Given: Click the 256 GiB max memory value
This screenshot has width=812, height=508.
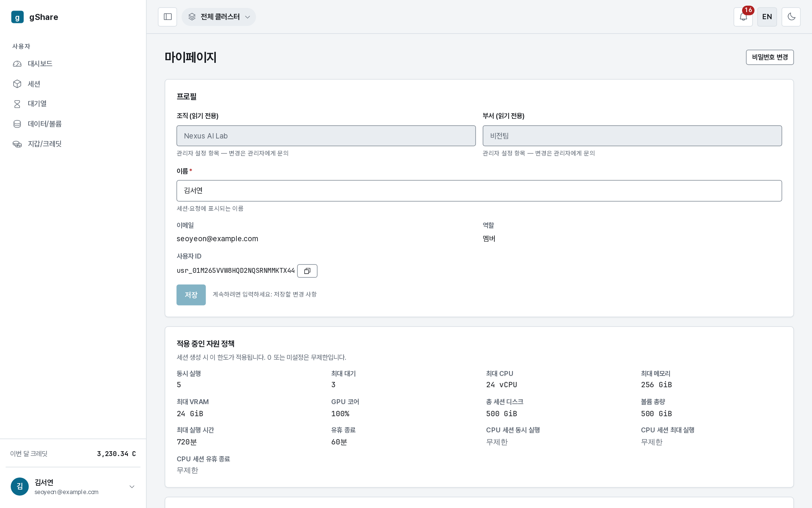Looking at the screenshot, I should [x=656, y=385].
